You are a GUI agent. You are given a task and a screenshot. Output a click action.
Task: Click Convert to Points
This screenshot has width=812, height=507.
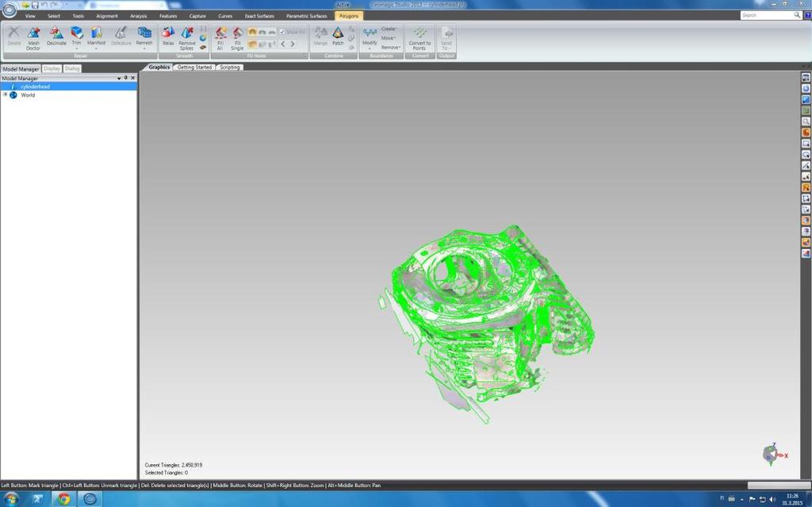[419, 38]
